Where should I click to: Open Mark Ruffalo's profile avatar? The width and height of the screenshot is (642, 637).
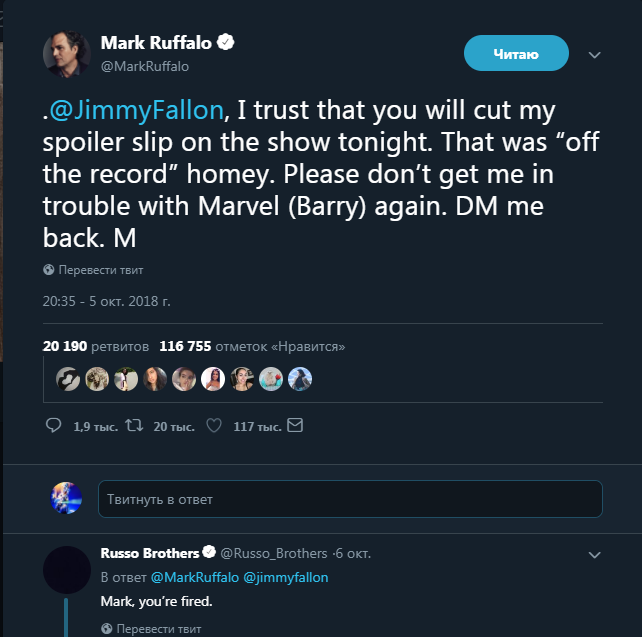click(66, 54)
